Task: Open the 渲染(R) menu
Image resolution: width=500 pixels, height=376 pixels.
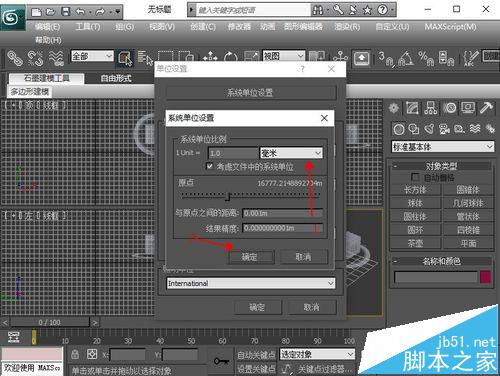Action: click(347, 27)
